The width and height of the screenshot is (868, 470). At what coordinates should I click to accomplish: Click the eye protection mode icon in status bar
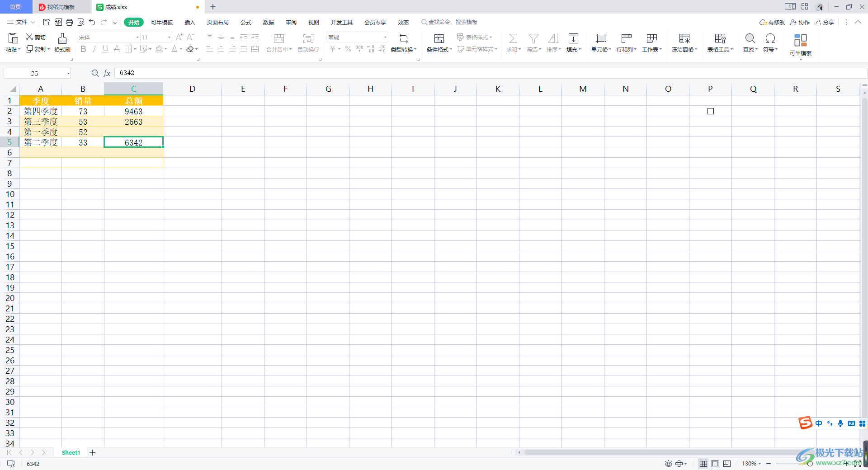(668, 464)
